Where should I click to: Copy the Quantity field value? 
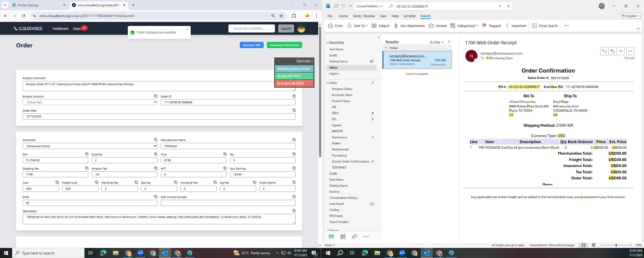(x=156, y=154)
